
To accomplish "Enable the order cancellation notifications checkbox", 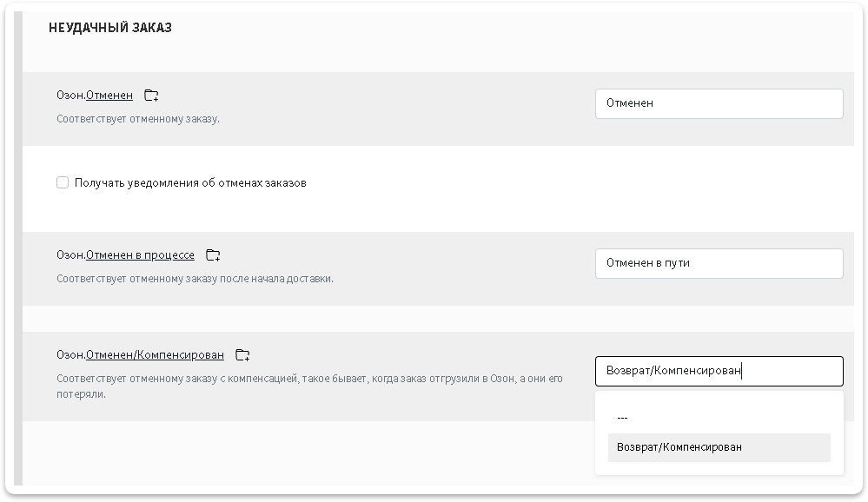I will pos(63,182).
